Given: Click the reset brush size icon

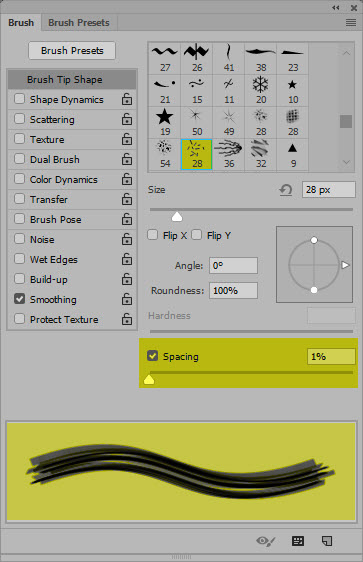Looking at the screenshot, I should [286, 190].
